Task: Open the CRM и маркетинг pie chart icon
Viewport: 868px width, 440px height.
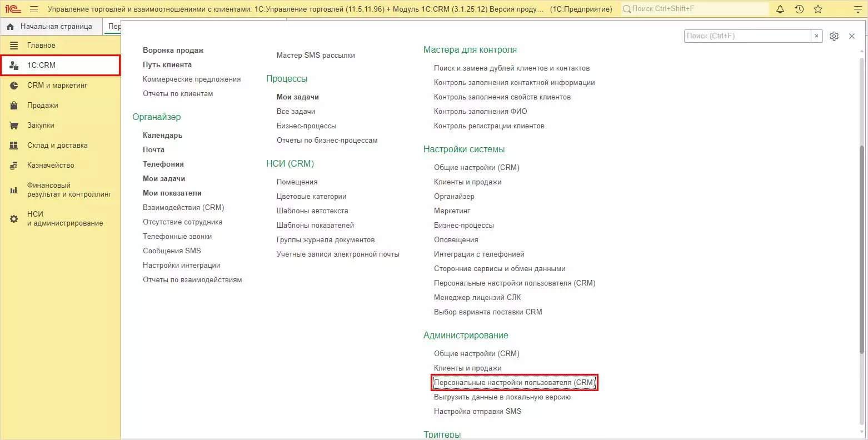Action: coord(14,86)
